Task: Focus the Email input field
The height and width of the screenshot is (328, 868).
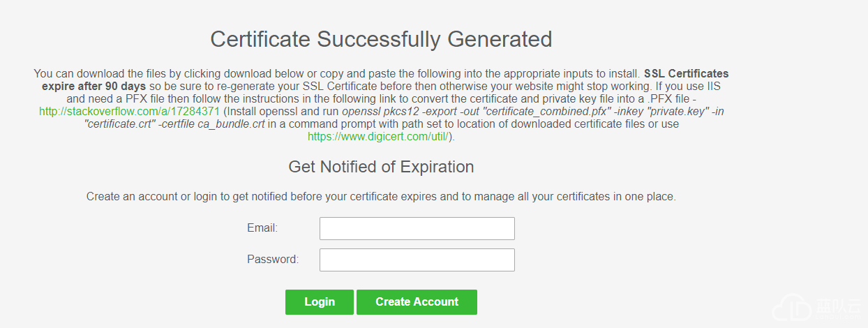Action: (417, 228)
